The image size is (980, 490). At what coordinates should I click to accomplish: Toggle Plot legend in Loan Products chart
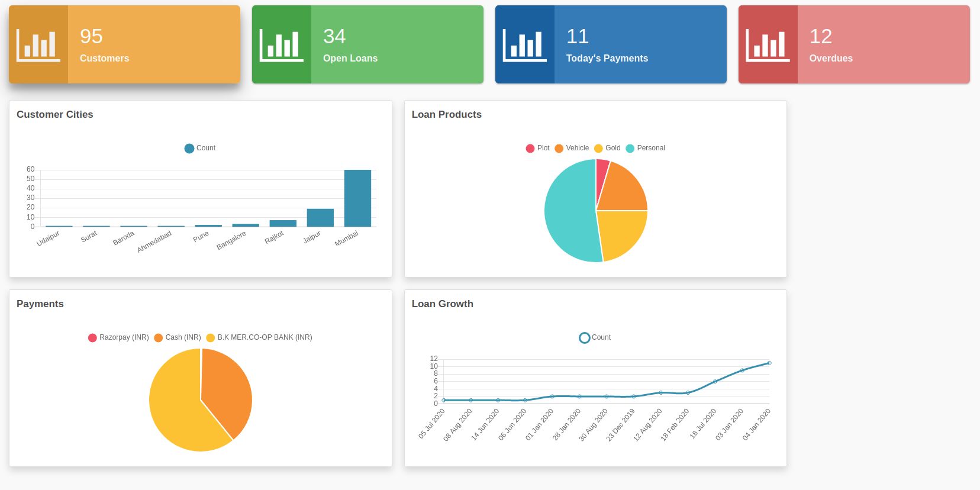[537, 148]
